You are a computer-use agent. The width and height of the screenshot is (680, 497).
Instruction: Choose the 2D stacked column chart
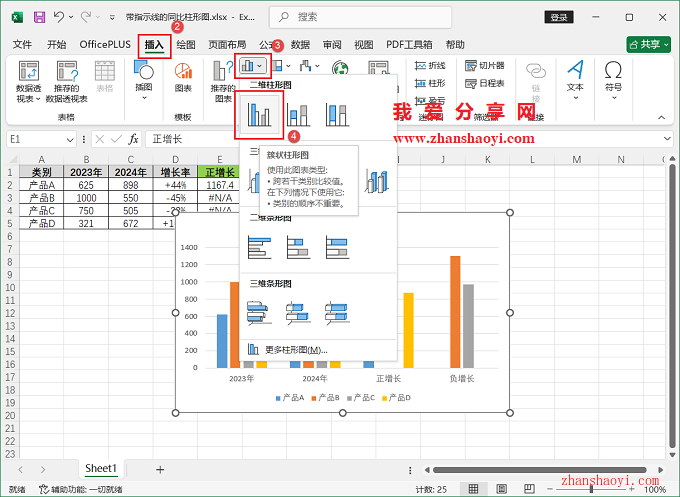point(299,116)
